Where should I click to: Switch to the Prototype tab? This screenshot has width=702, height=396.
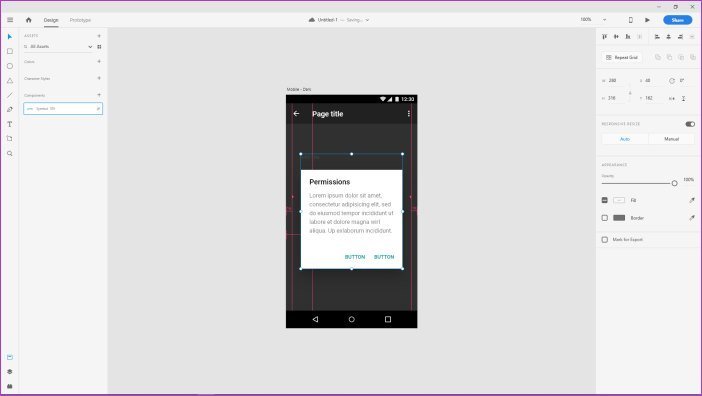(x=80, y=20)
